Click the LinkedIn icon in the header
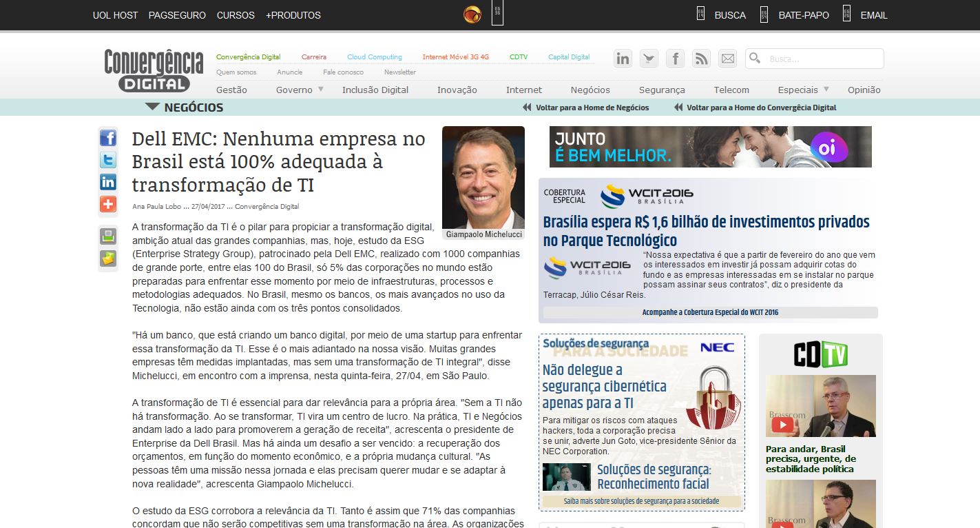Image resolution: width=980 pixels, height=528 pixels. pyautogui.click(x=623, y=59)
